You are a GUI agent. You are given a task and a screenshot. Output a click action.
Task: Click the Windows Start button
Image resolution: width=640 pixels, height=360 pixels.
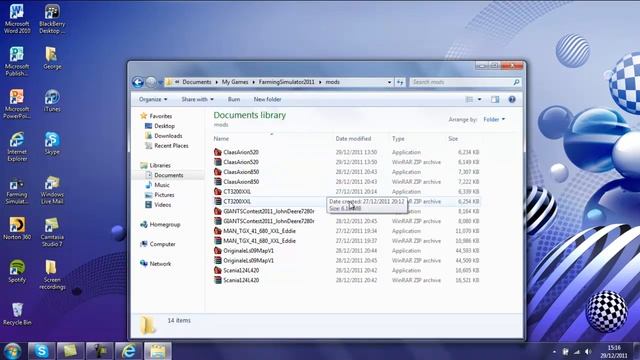click(x=13, y=351)
